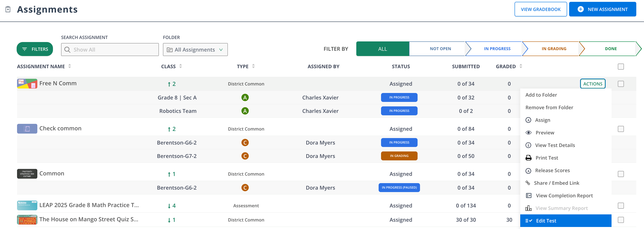Screen dimensions: 644x229
Task: Click the printer icon for Print Test
Action: [x=528, y=158]
